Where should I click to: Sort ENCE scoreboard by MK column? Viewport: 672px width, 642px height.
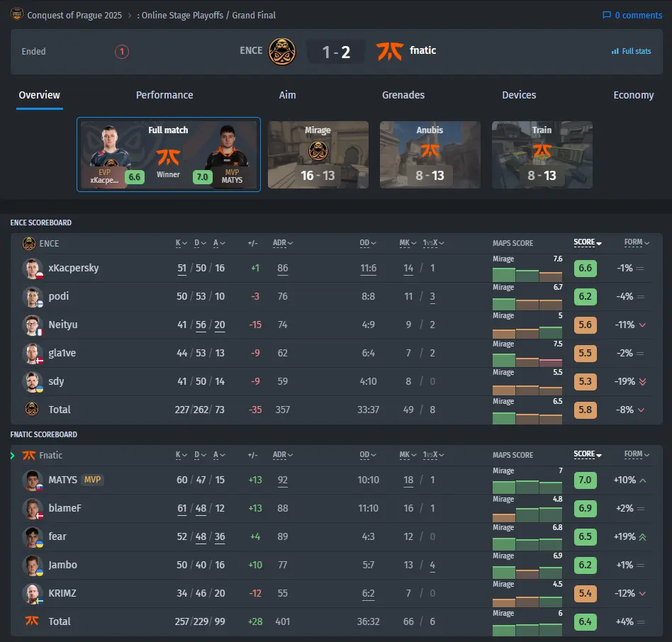408,243
